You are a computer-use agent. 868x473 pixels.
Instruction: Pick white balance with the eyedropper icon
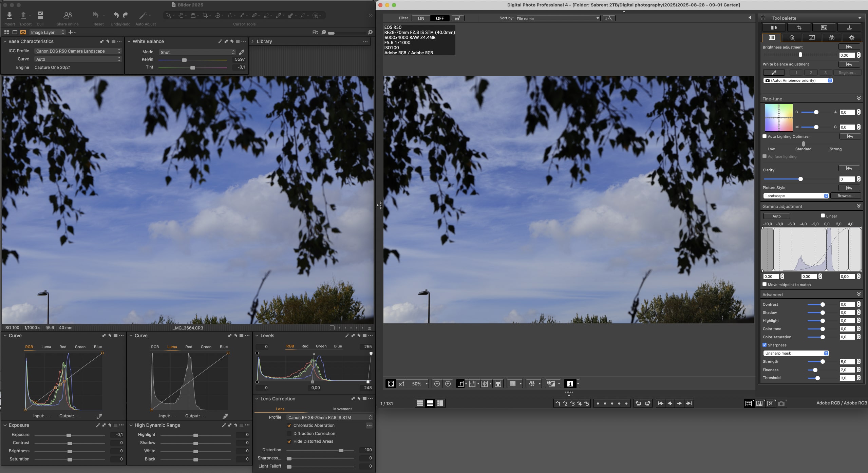(x=242, y=52)
